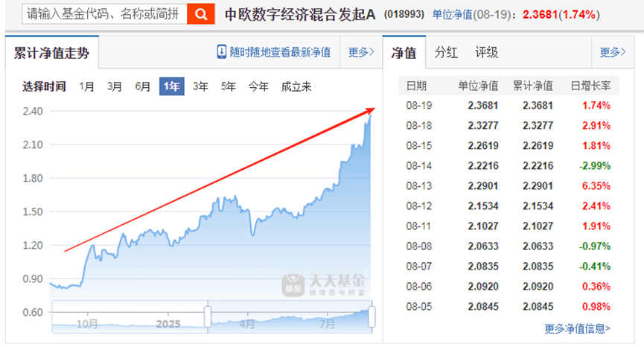Screen dimensions: 644x347
Task: Select the 1月 time range
Action: point(86,86)
